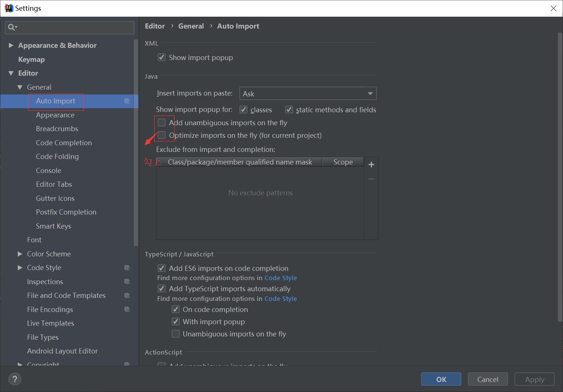
Task: Open the File Encodings settings page
Action: click(50, 309)
